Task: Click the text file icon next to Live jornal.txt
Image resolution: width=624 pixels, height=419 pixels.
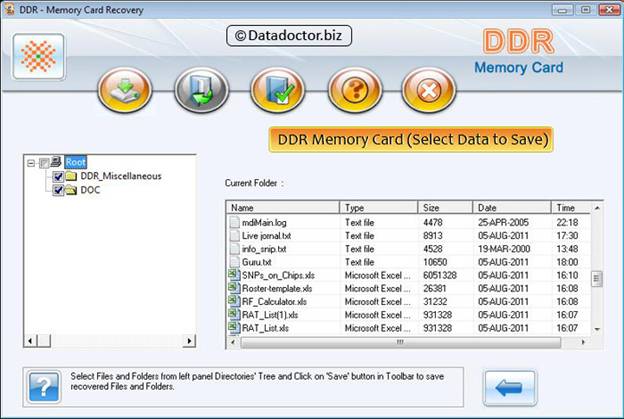Action: pyautogui.click(x=235, y=236)
